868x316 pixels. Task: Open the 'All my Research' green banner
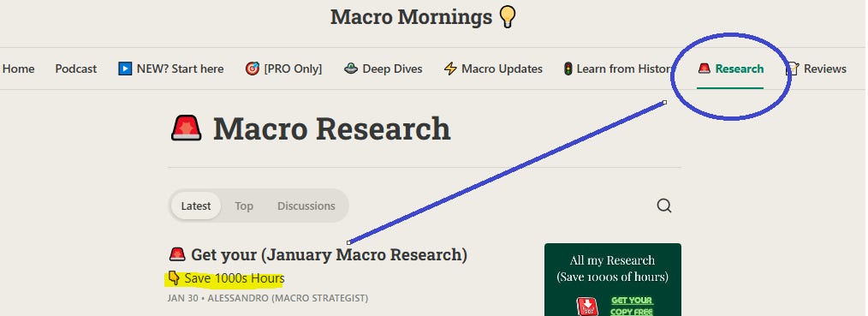[x=613, y=279]
